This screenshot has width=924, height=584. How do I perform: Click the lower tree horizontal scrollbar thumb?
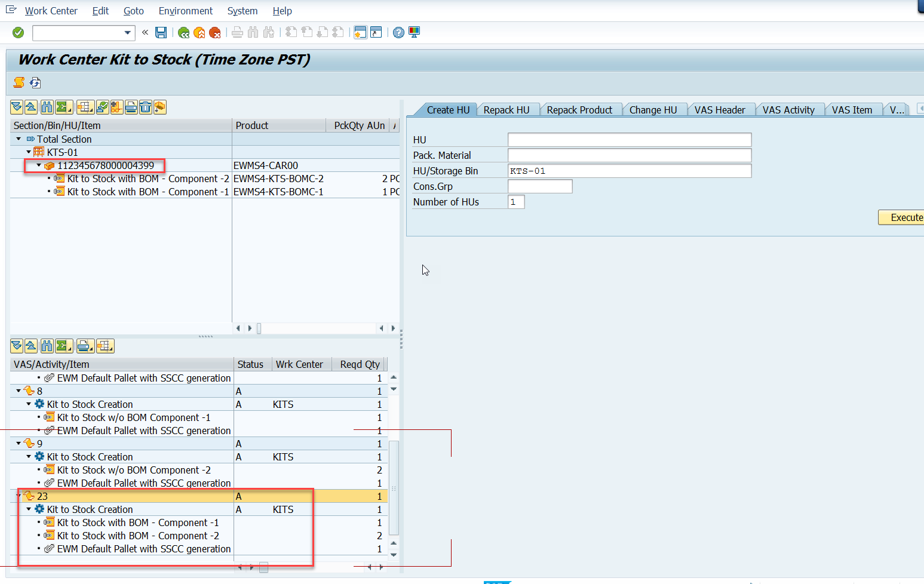pos(263,567)
